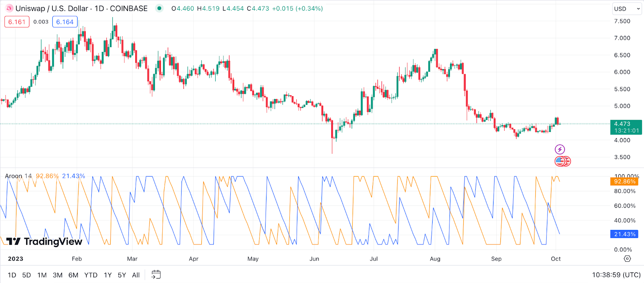The image size is (644, 283).
Task: Click the orange 92.86% Aroon axis label
Action: (x=625, y=182)
